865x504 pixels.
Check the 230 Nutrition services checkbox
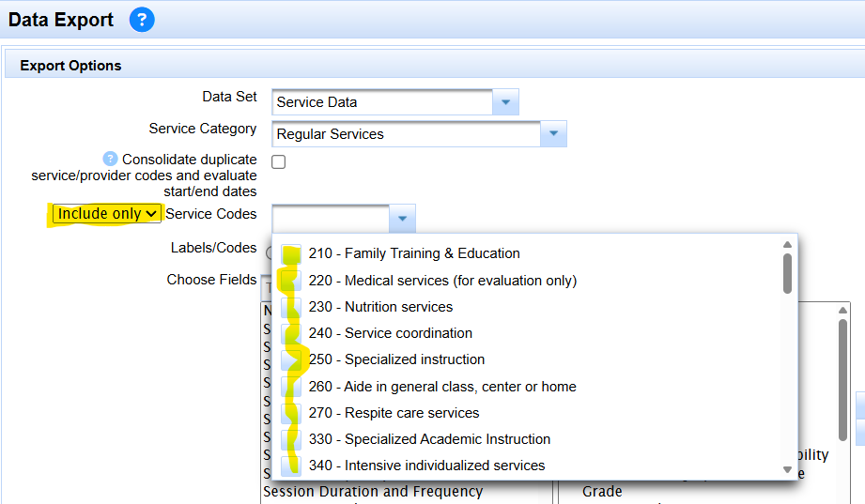pyautogui.click(x=291, y=307)
